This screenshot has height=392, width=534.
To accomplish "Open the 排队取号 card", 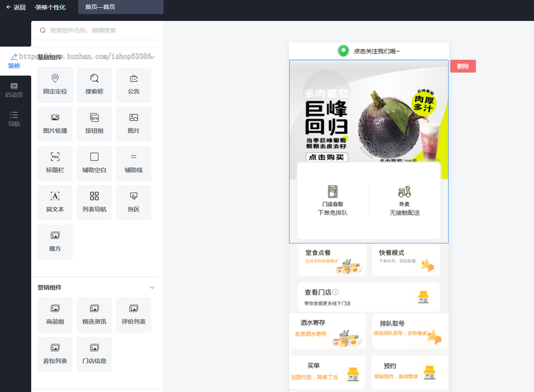I will coord(410,331).
